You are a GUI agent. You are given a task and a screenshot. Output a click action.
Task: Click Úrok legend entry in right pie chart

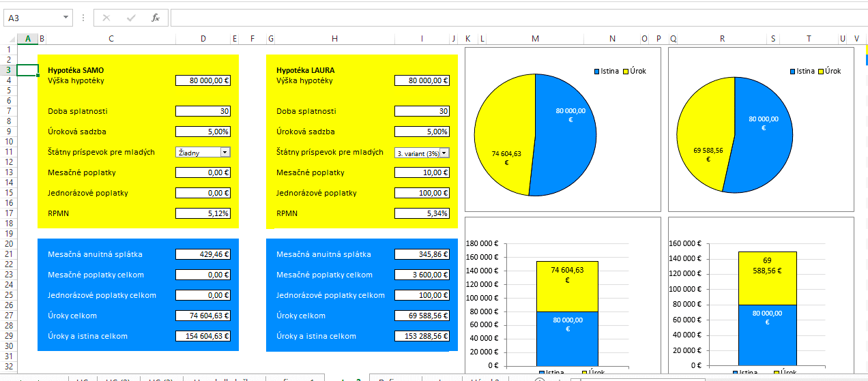[x=829, y=71]
